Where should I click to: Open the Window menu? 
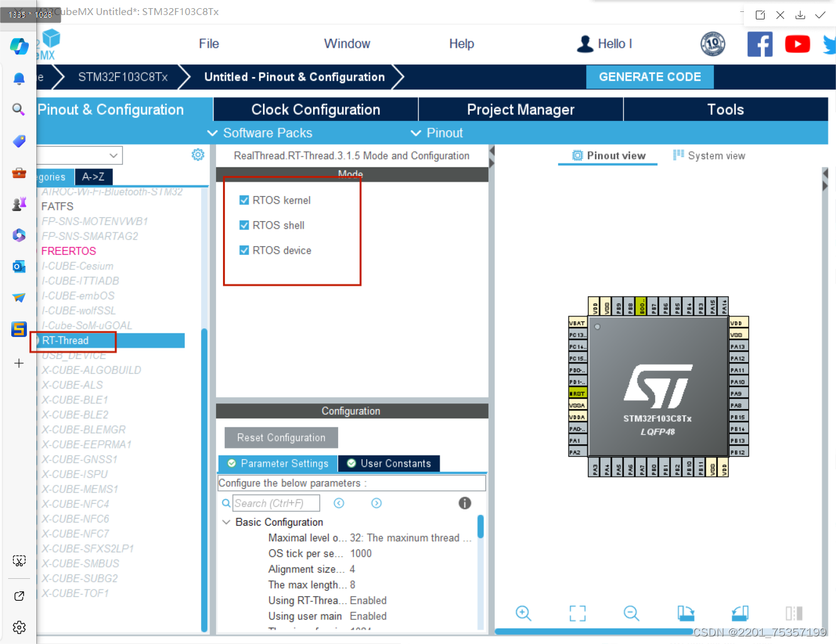tap(347, 44)
